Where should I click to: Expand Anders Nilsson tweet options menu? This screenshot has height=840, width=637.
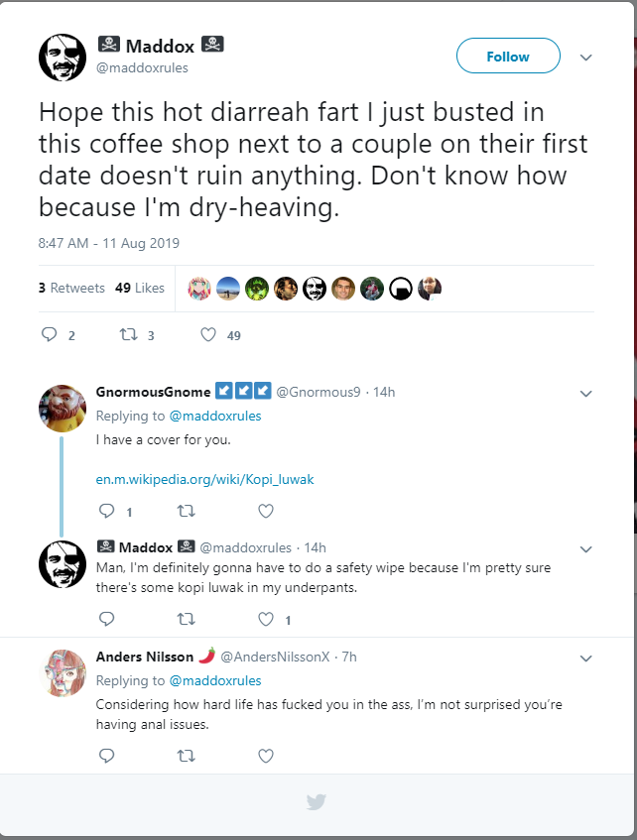coord(585,658)
